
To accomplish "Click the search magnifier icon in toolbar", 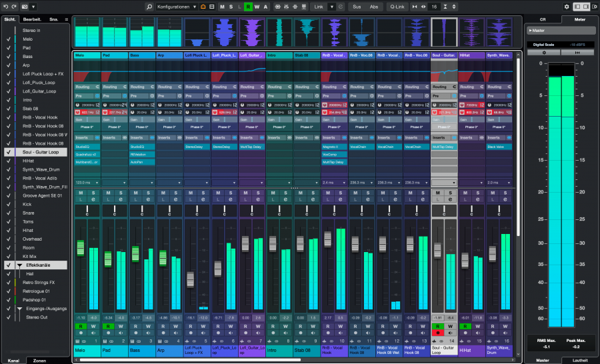I will point(150,6).
